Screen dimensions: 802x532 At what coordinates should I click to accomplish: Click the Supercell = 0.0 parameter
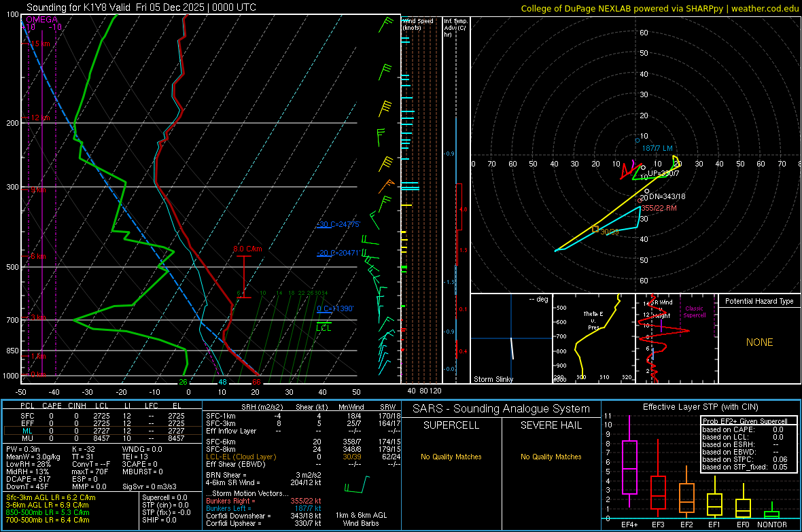click(164, 498)
